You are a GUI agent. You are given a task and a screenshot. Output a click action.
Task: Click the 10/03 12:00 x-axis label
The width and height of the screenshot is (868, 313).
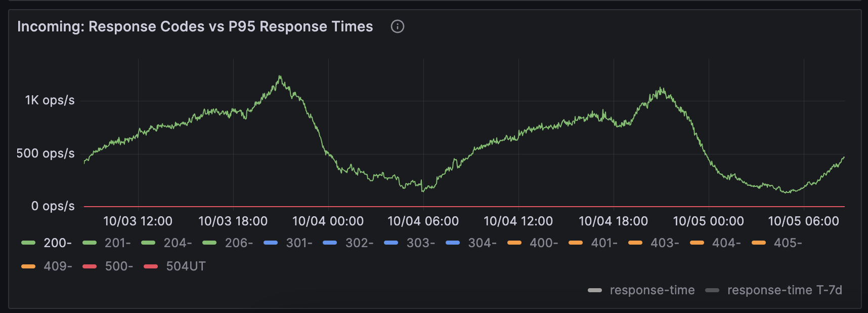[138, 221]
